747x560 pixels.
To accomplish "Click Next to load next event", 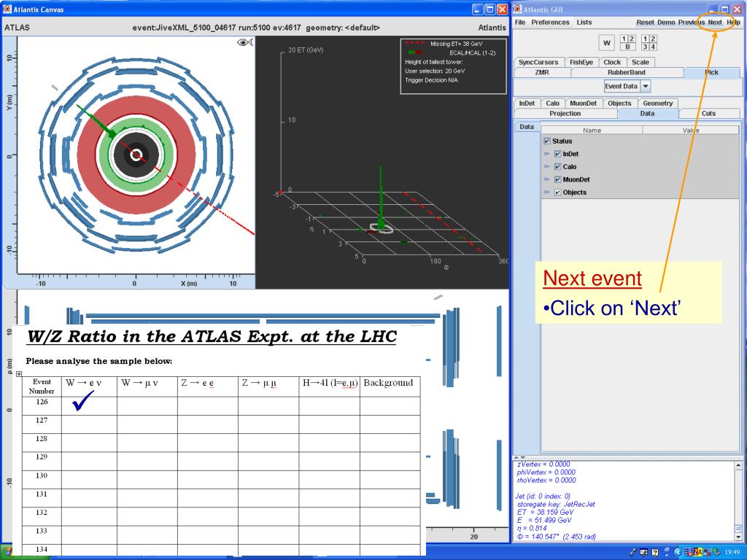I will coord(714,23).
